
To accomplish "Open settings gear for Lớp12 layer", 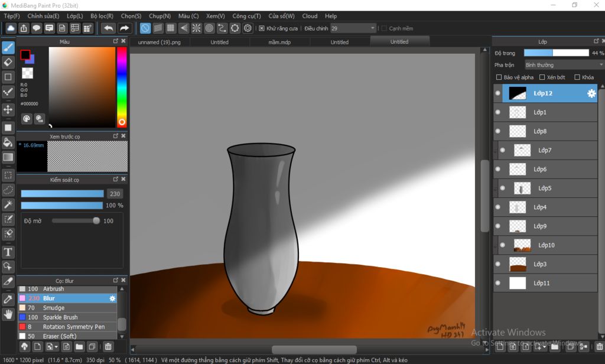I will (x=591, y=93).
